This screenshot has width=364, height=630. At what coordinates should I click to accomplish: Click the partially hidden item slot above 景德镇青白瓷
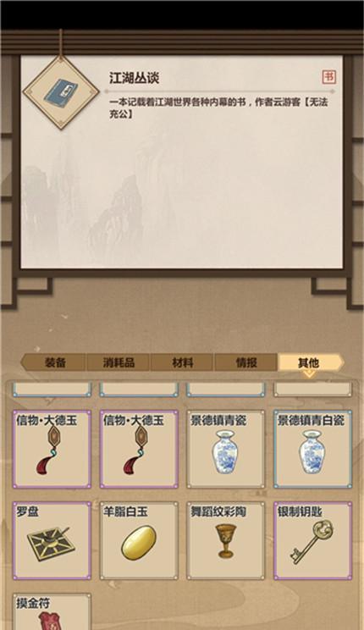click(312, 390)
